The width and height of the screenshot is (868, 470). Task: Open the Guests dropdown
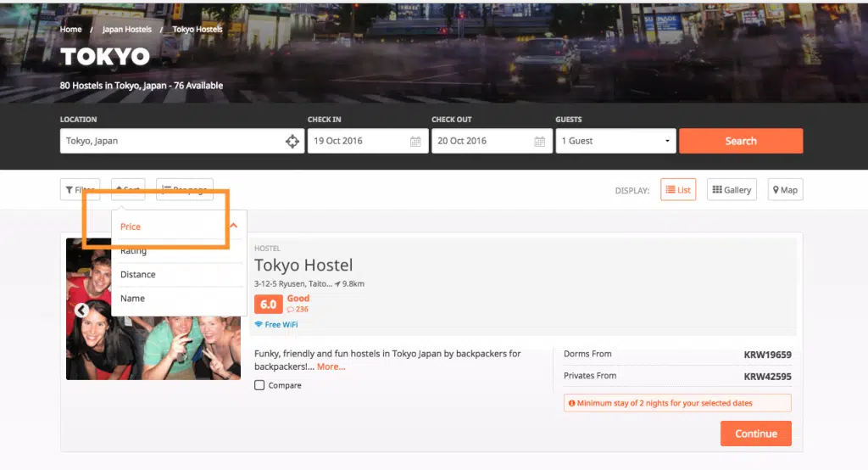615,142
